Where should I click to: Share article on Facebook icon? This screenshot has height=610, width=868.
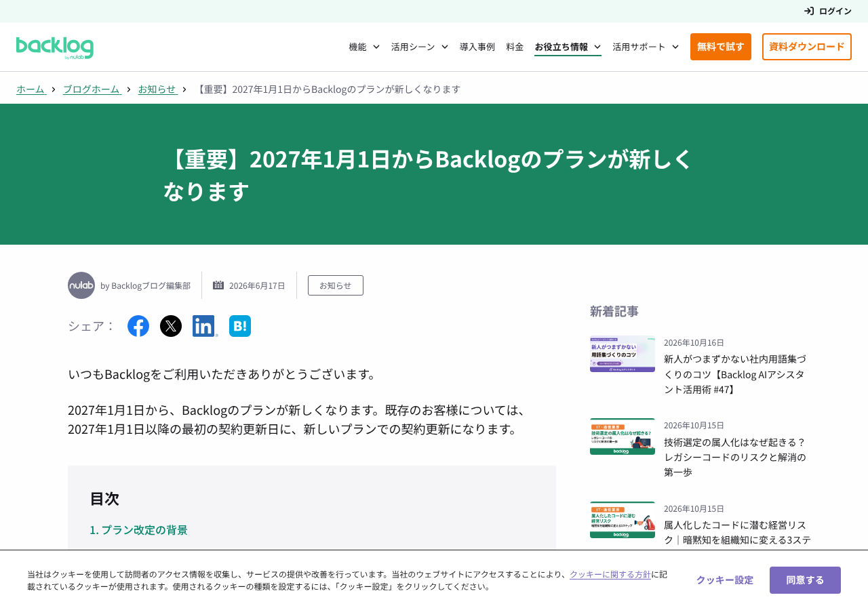click(138, 326)
